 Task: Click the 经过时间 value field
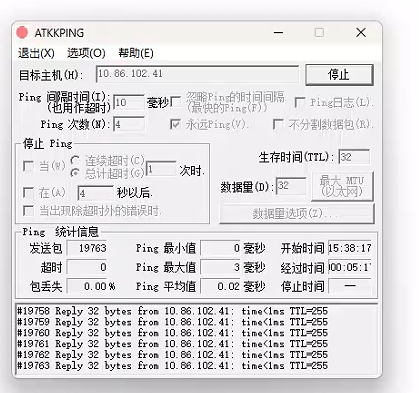tap(350, 267)
